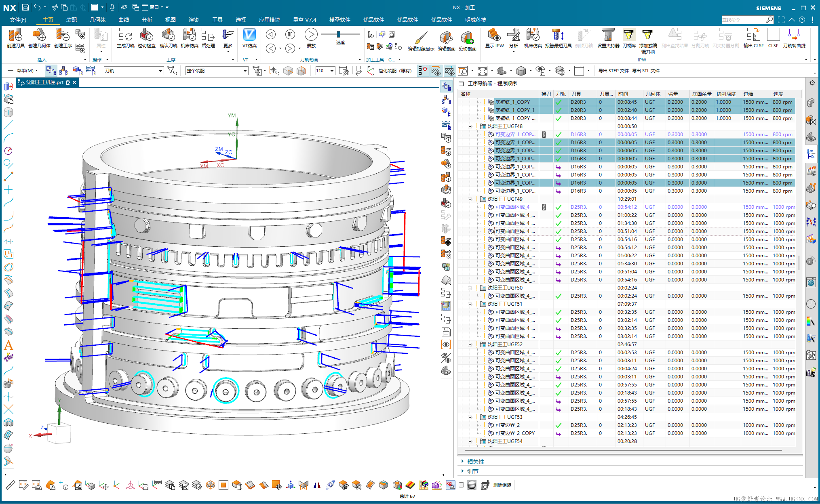Click 报告最短刀具 icon
Screen dimensions: 820x504
(558, 38)
